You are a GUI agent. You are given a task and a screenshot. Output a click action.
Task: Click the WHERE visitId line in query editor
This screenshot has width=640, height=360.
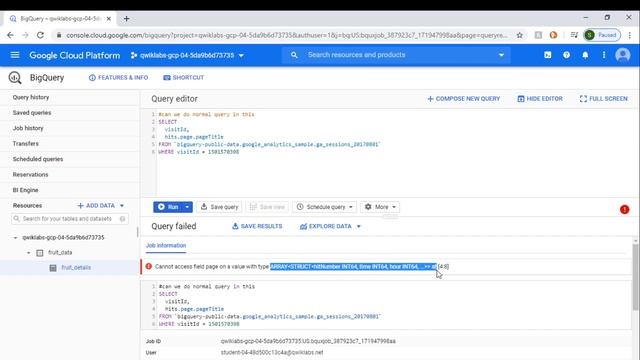199,152
